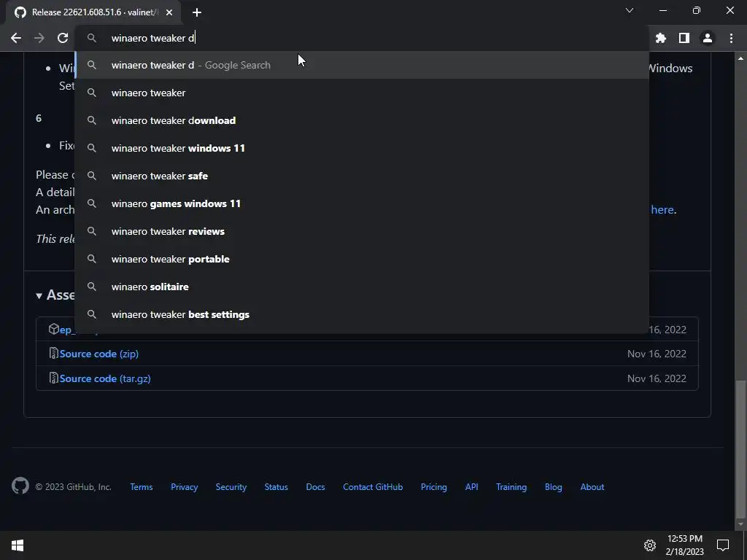Open the Docs footer link

tap(315, 487)
